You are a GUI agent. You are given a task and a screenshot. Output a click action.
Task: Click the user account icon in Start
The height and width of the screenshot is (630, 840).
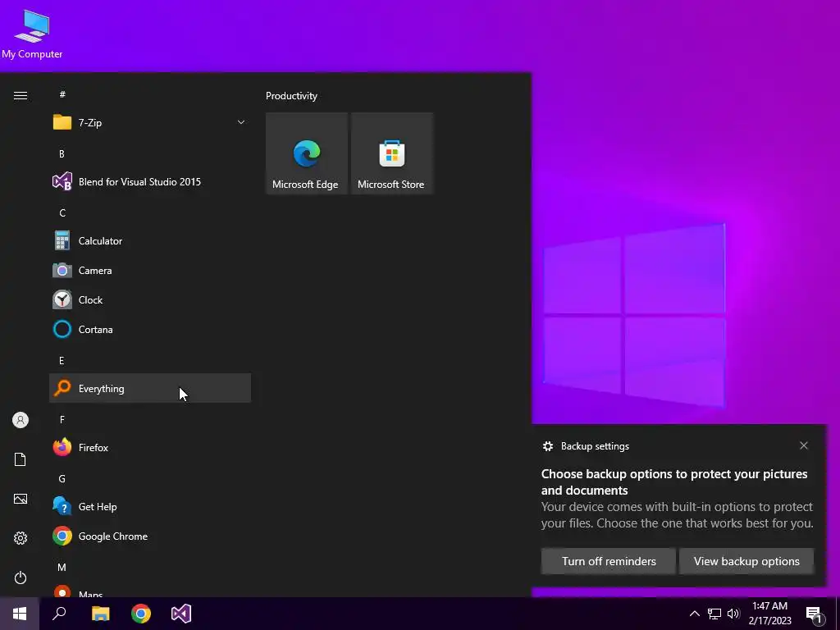21,420
